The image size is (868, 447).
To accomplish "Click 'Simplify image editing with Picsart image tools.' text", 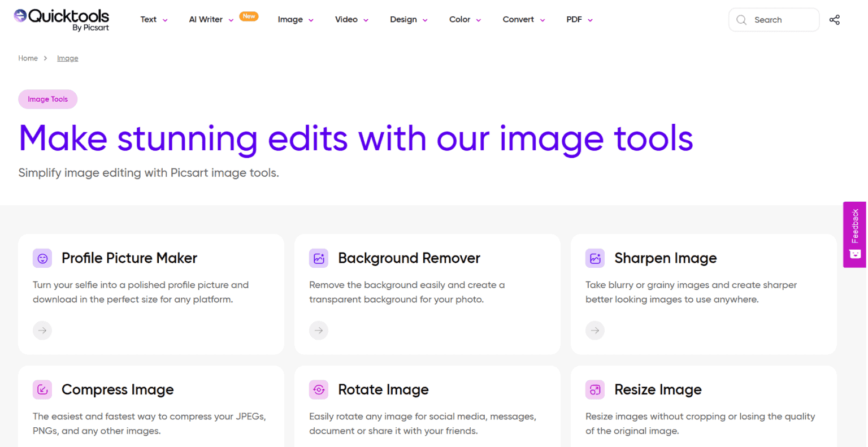I will tap(149, 173).
